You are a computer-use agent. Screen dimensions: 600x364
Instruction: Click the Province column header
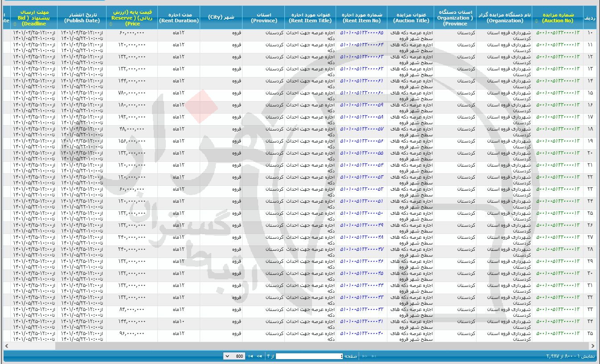[263, 17]
